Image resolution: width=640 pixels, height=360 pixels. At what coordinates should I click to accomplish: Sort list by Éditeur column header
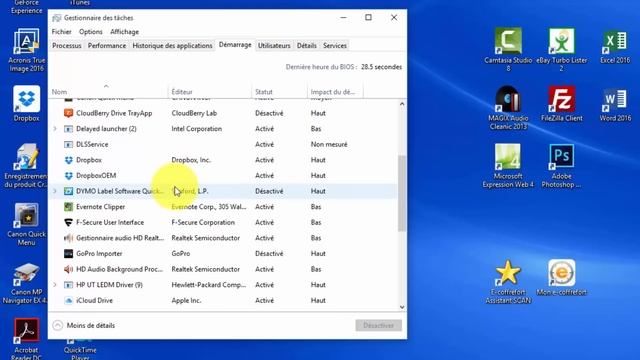210,92
